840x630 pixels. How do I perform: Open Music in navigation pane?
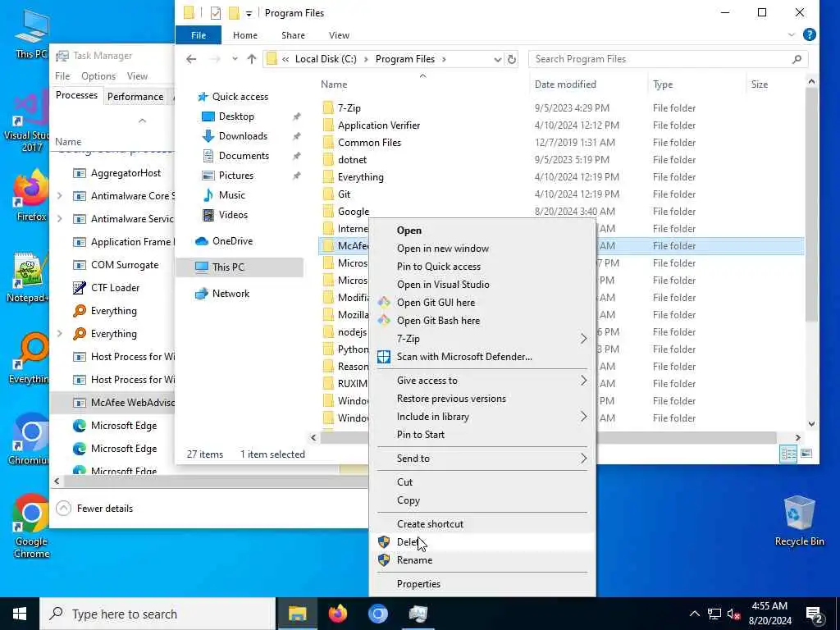[x=231, y=195]
